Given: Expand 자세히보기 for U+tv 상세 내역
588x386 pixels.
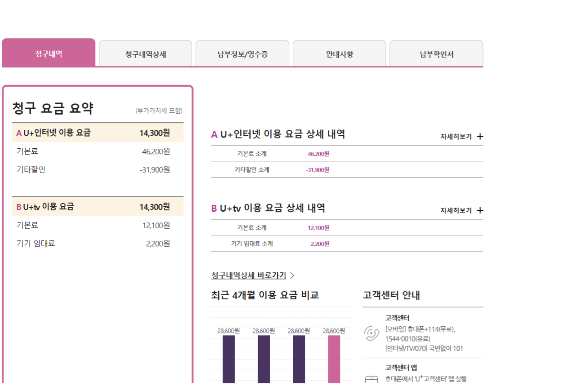Looking at the screenshot, I should [461, 210].
